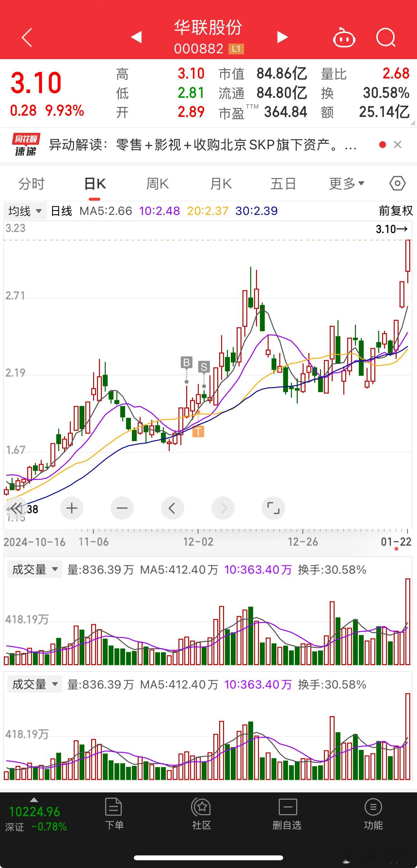Shift chart right with the right chevron
Viewport: 417px width, 868px height.
pyautogui.click(x=223, y=508)
